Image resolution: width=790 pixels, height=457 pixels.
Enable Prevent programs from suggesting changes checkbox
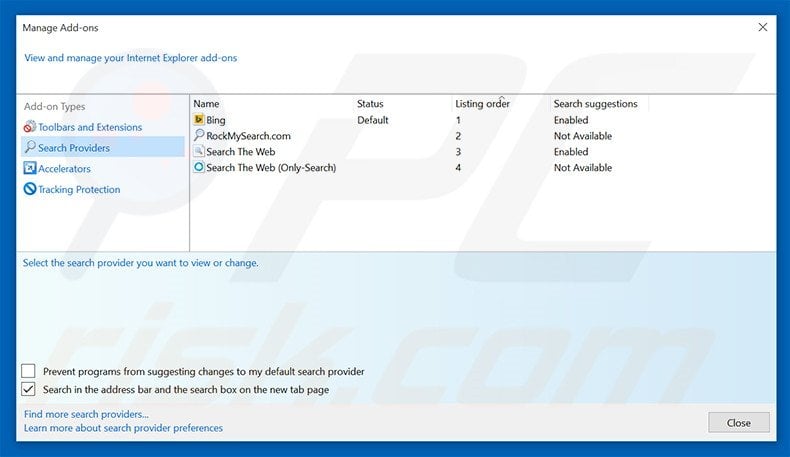(28, 371)
